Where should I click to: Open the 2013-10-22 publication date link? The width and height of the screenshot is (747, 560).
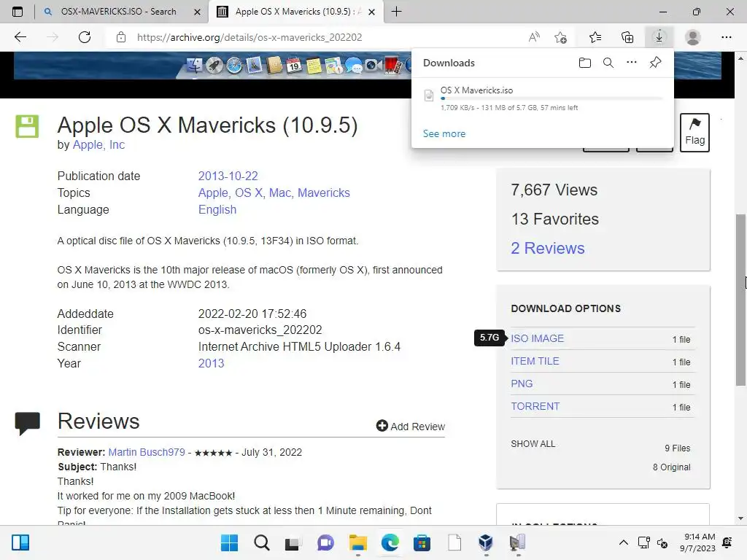pos(228,176)
